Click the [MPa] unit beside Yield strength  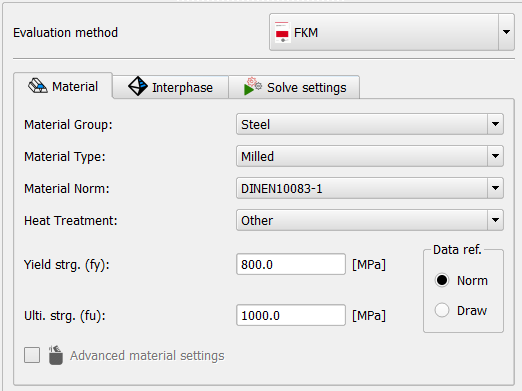(x=369, y=265)
